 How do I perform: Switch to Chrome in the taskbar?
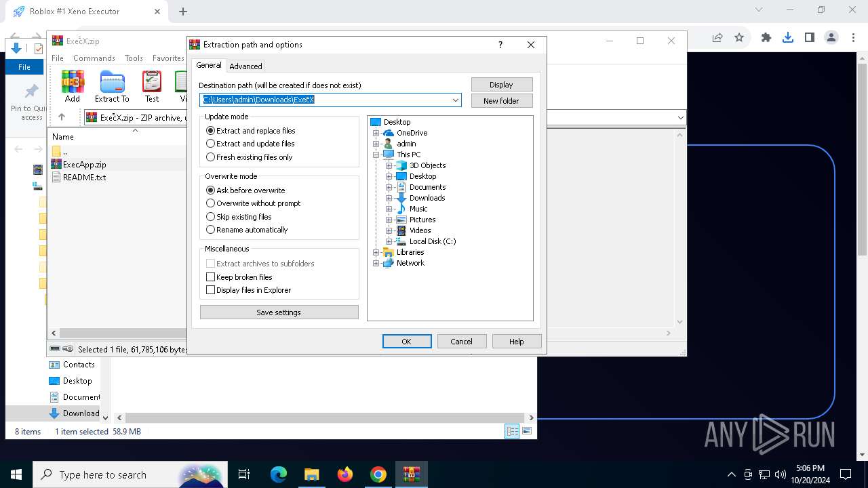click(378, 474)
